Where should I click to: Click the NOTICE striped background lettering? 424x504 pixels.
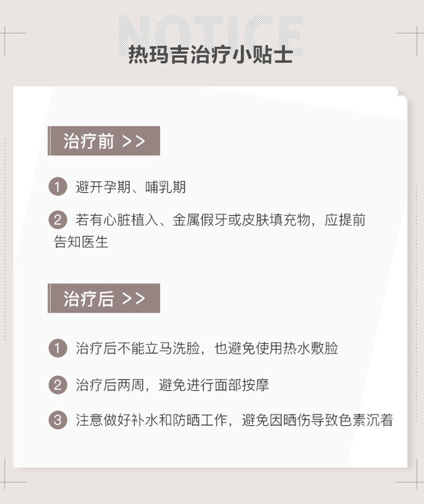(211, 32)
